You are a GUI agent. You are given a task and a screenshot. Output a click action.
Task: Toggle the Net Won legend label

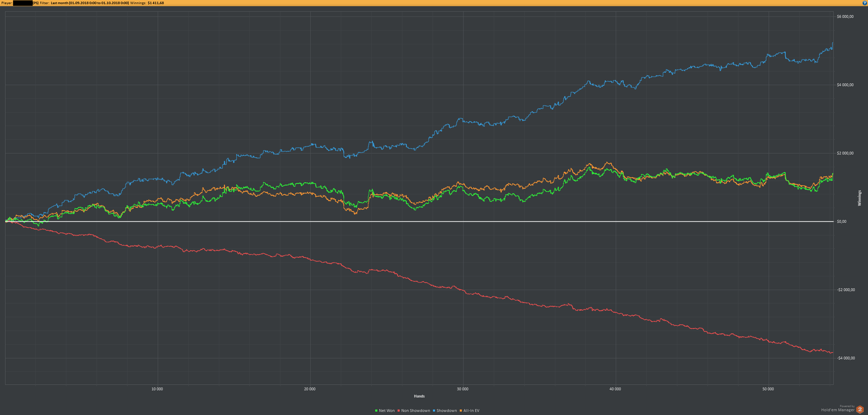point(387,411)
